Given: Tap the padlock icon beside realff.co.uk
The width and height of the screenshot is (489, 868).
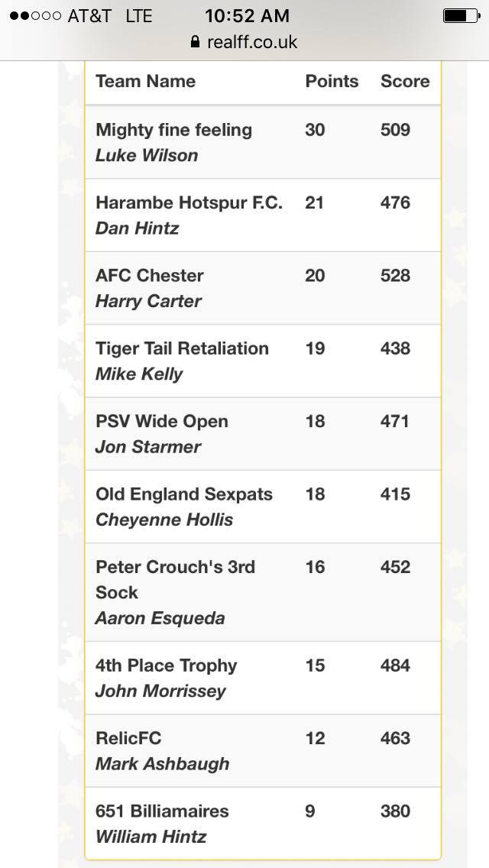Looking at the screenshot, I should pos(195,41).
